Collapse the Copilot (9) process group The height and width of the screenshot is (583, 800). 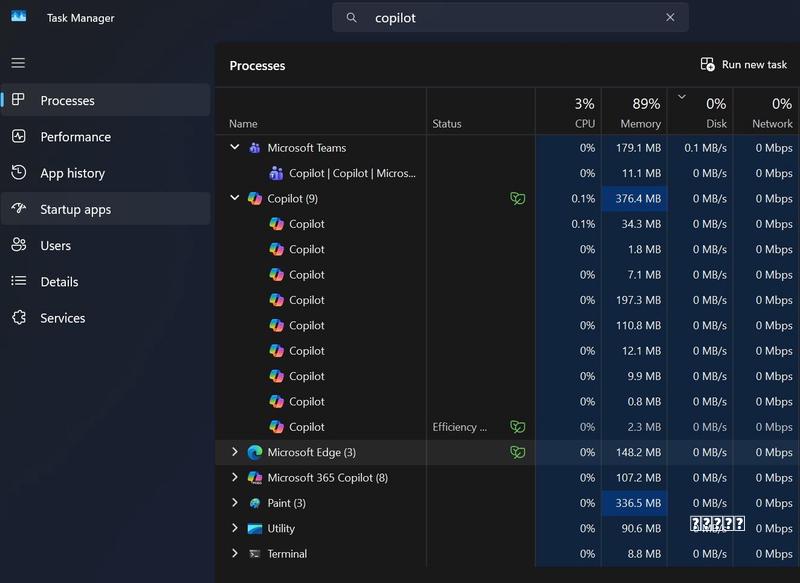[235, 197]
